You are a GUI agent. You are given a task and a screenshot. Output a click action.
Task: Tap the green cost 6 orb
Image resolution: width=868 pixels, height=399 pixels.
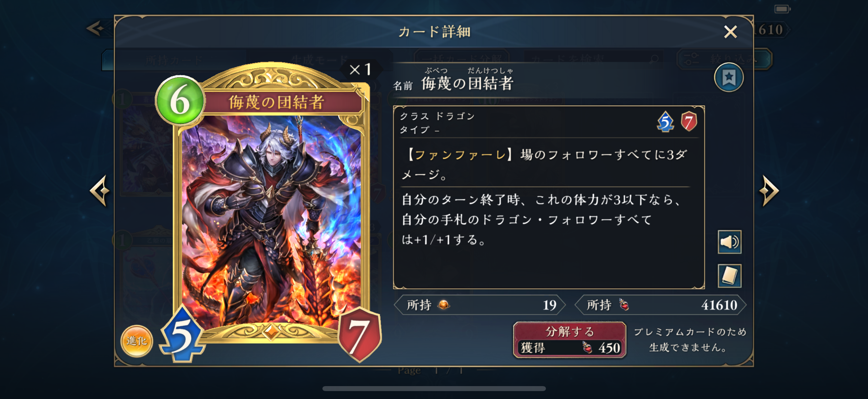point(180,100)
